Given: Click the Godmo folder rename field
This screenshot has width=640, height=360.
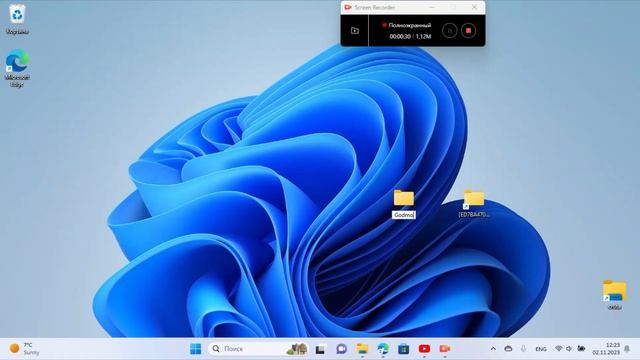Looking at the screenshot, I should point(404,215).
